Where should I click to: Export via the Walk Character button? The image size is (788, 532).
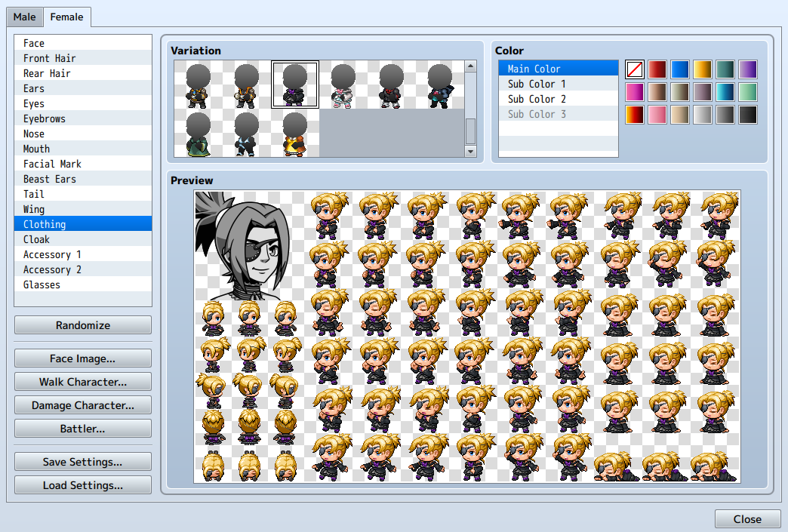[83, 382]
